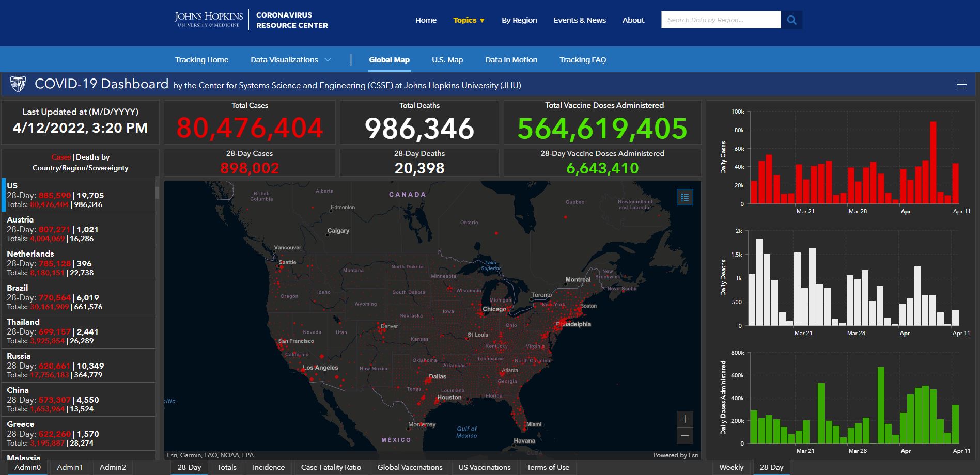Select Netherlands in country list
Image resolution: width=980 pixels, height=475 pixels.
[79, 263]
